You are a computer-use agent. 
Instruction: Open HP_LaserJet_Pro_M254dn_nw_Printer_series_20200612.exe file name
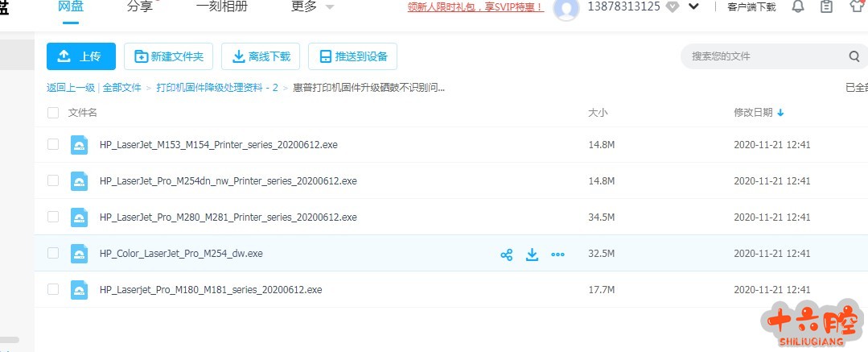point(228,180)
